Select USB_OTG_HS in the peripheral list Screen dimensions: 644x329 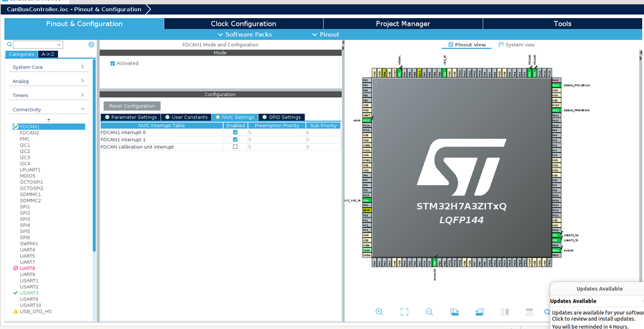[35, 312]
